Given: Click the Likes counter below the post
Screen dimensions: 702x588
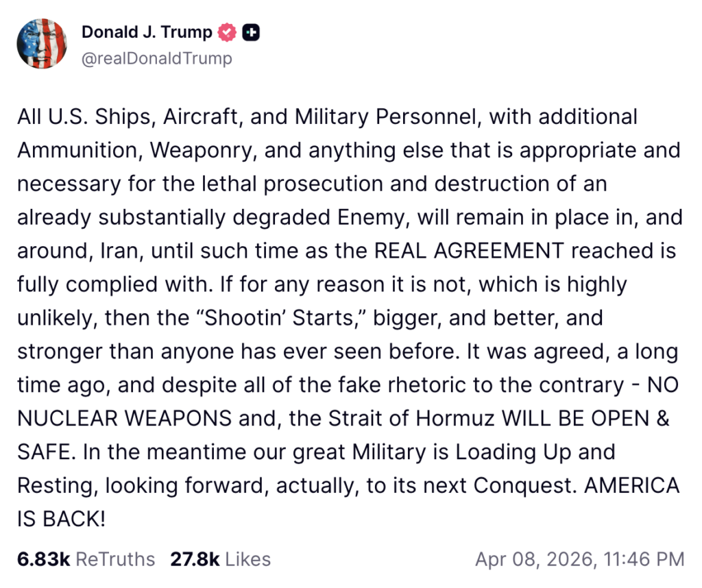Looking at the screenshot, I should click(x=221, y=559).
